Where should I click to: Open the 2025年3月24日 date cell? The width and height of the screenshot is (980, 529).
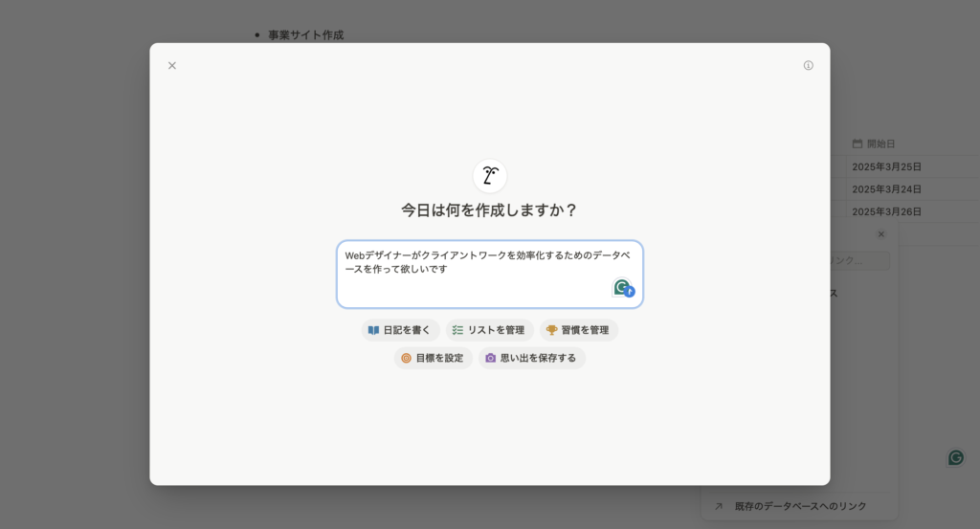tap(886, 188)
